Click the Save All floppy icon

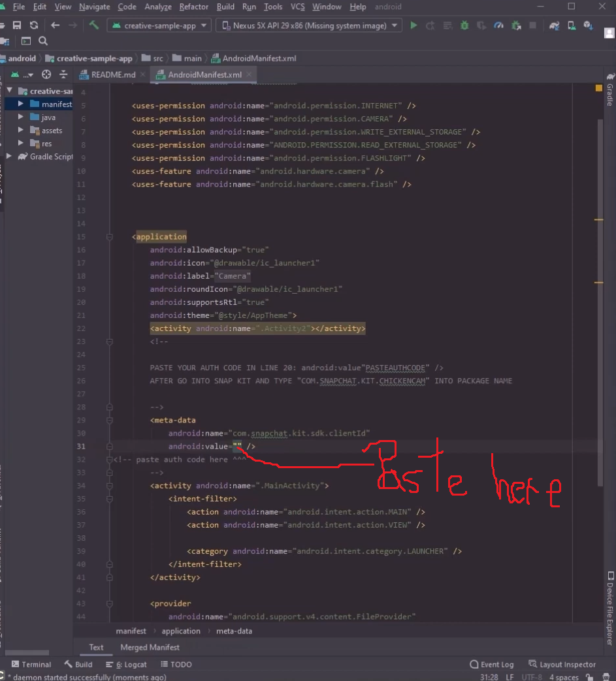click(x=17, y=25)
